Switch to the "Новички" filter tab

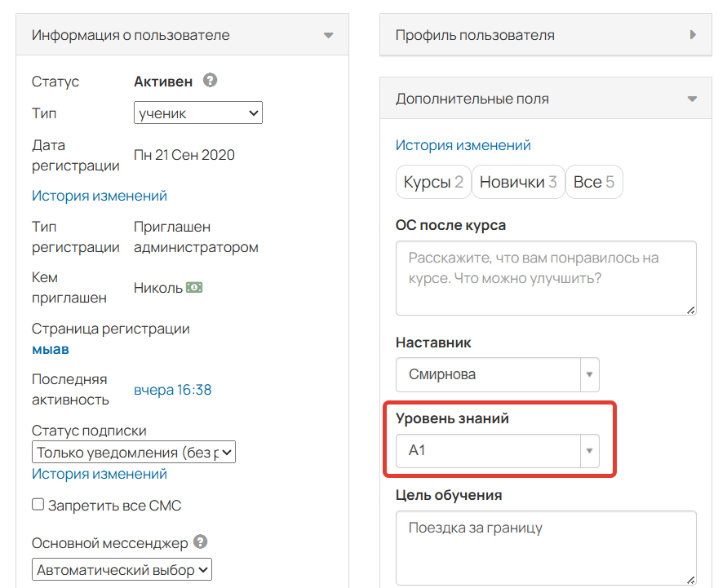[518, 182]
